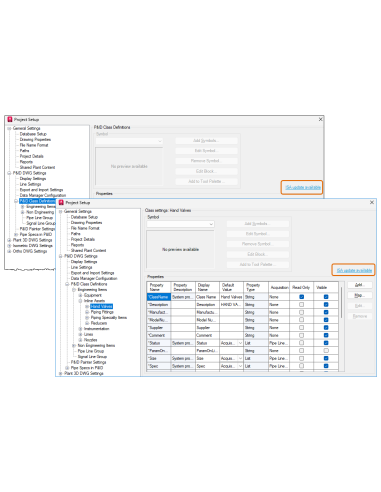The height and width of the screenshot is (492, 381).
Task: Click Property Type column header
Action: click(256, 287)
